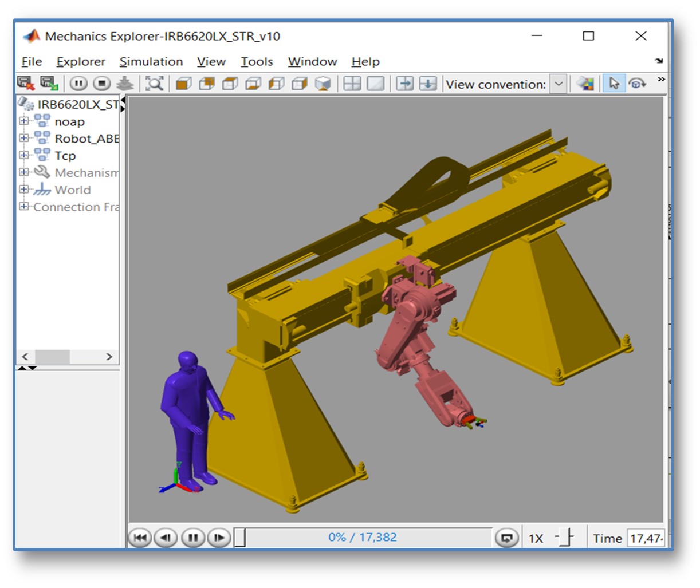
Task: Switch to the top view cube
Action: click(230, 84)
